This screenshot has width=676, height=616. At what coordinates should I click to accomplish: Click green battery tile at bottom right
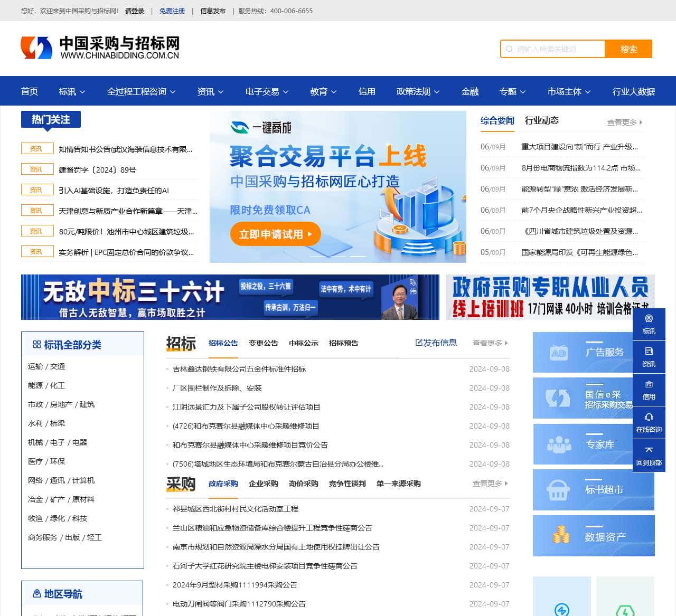tap(625, 596)
